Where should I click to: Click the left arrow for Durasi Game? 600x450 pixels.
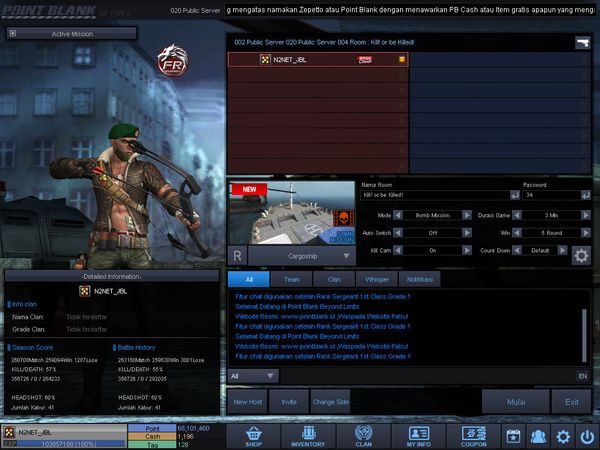(517, 215)
